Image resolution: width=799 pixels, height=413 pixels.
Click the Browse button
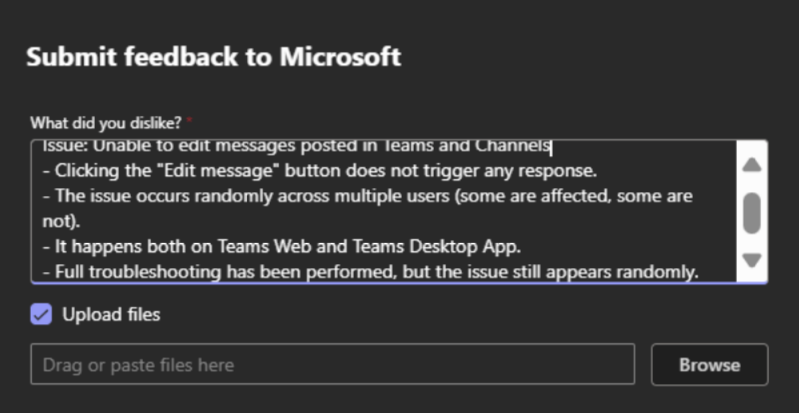[x=709, y=365]
